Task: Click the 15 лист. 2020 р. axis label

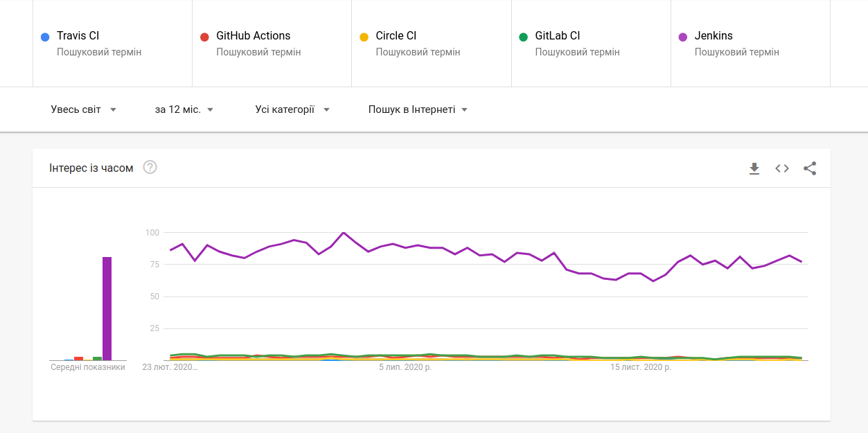Action: point(641,367)
